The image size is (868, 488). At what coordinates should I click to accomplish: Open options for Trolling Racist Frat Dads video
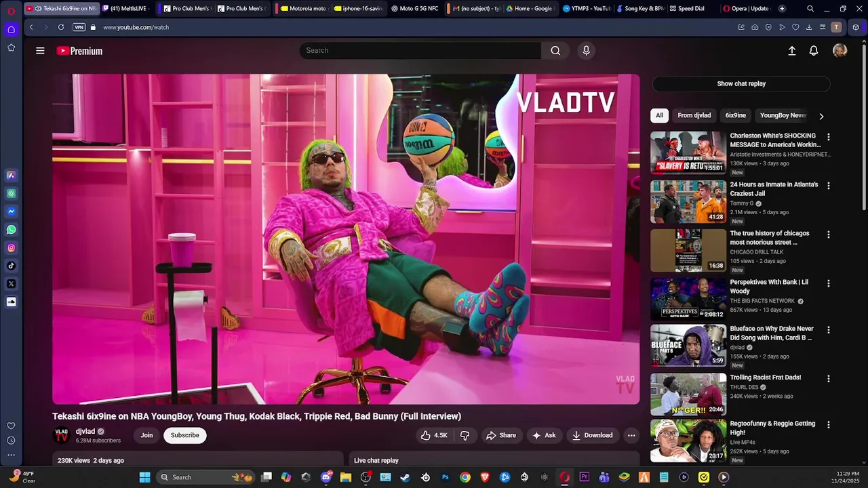tap(828, 379)
